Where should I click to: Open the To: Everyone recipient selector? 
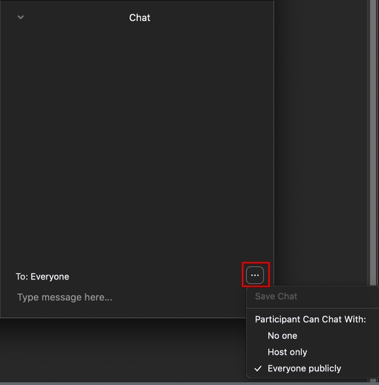coord(42,277)
